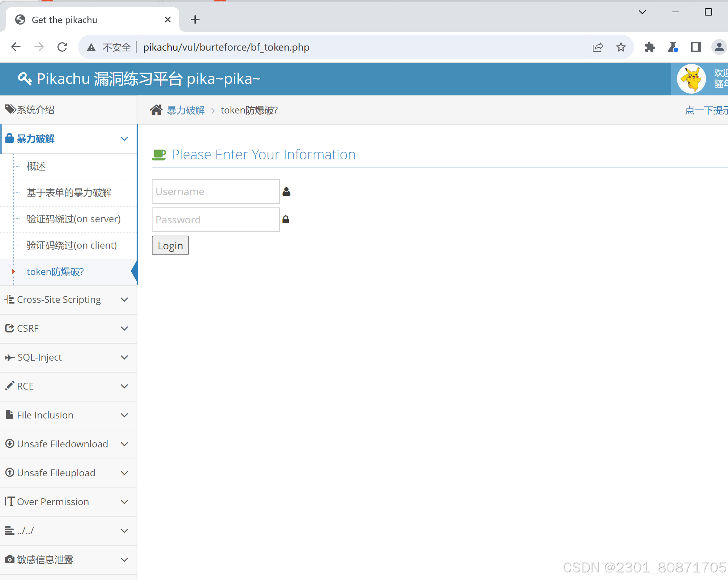Focus the Password input field

pyautogui.click(x=215, y=220)
